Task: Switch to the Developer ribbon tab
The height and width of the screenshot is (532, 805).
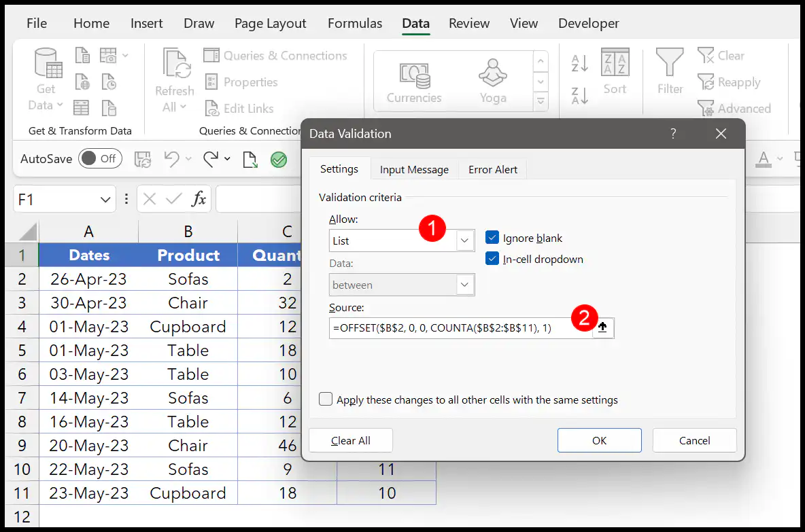Action: pos(588,23)
